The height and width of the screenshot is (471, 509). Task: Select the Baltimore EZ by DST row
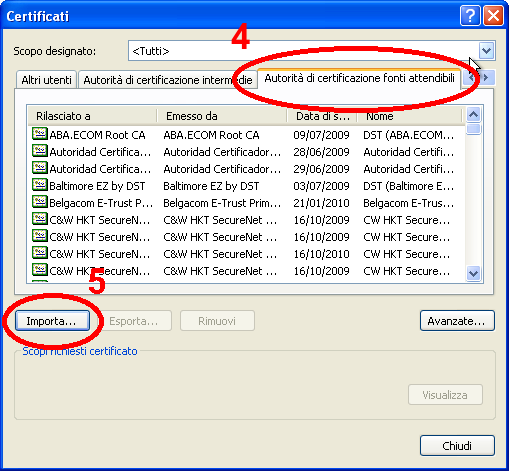pyautogui.click(x=247, y=186)
